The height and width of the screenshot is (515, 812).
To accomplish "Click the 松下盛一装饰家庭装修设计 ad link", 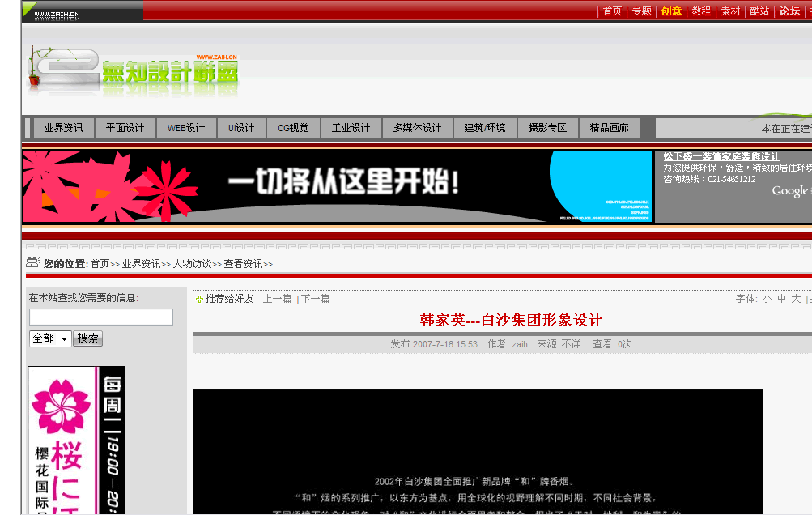I will click(x=721, y=156).
